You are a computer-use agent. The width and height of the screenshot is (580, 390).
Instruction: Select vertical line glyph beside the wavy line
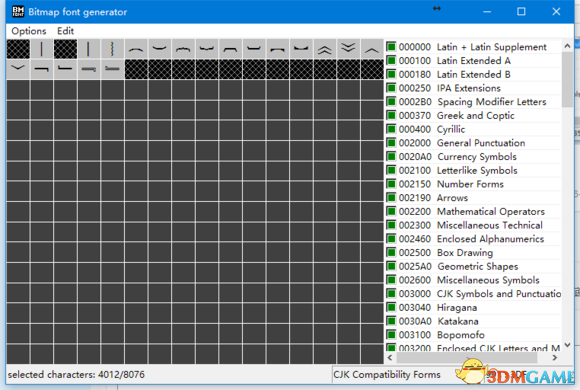click(x=88, y=49)
